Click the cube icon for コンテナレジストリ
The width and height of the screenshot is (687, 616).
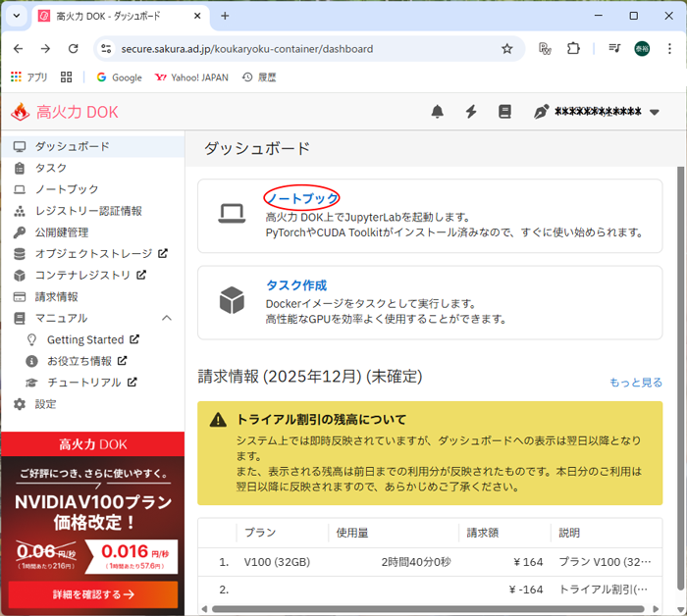click(20, 276)
